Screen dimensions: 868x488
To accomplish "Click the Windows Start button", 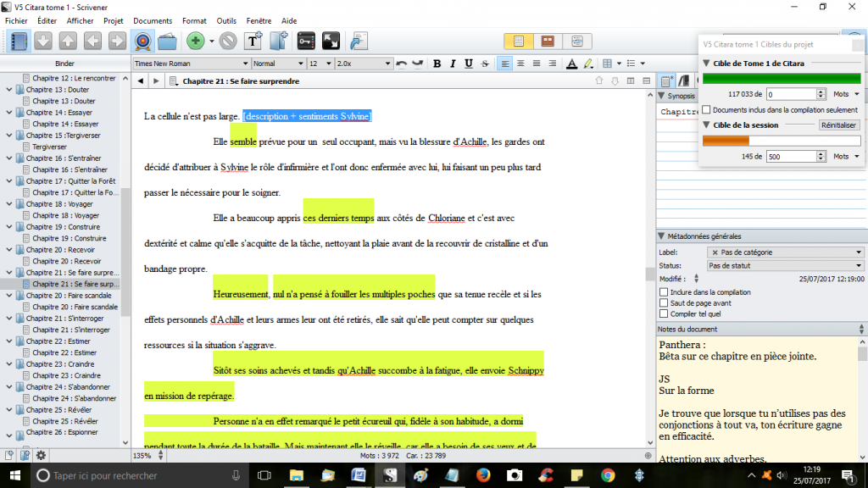I will (x=15, y=475).
